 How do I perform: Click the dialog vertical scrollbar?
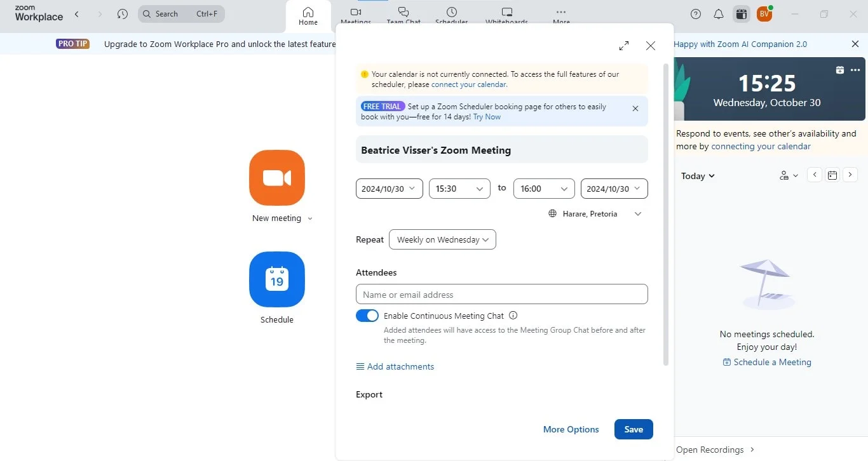tap(666, 214)
